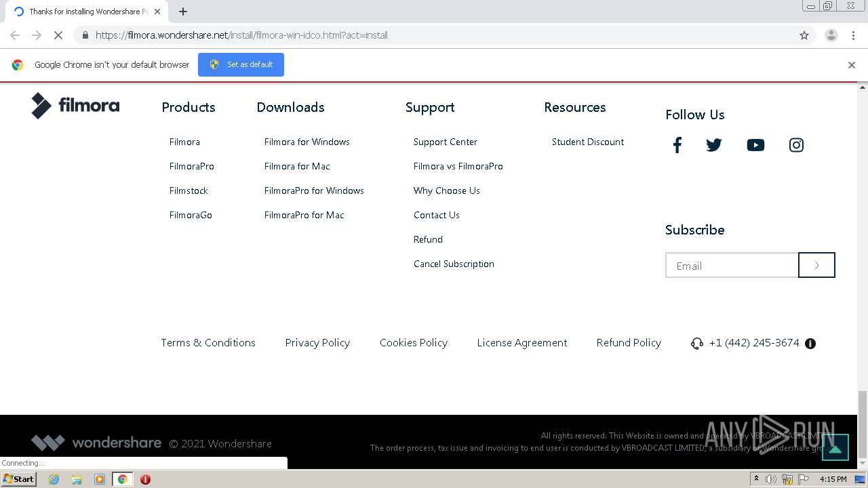Open File Explorer from taskbar
The image size is (868, 488).
(77, 479)
